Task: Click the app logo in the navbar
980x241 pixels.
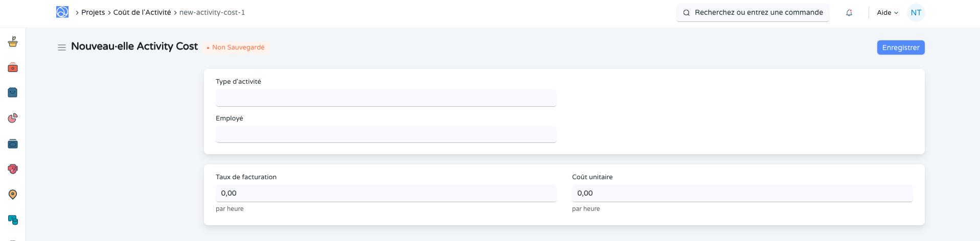Action: pos(62,12)
